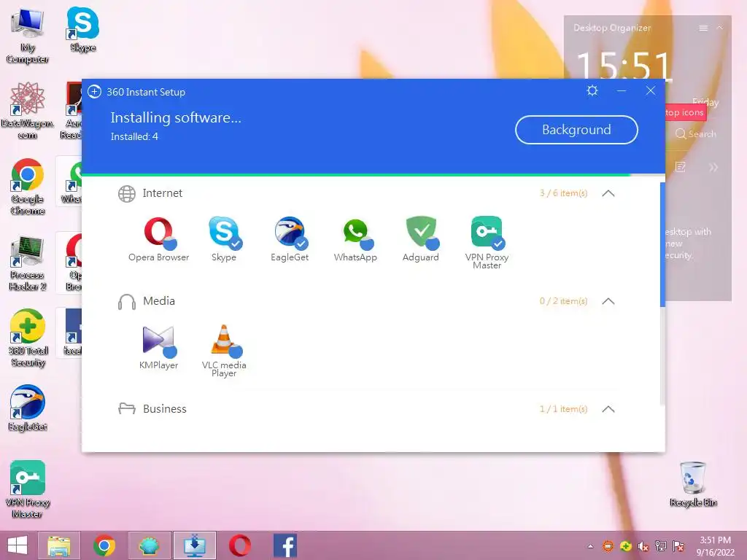Open 360 Total Security desktop shortcut

click(28, 338)
